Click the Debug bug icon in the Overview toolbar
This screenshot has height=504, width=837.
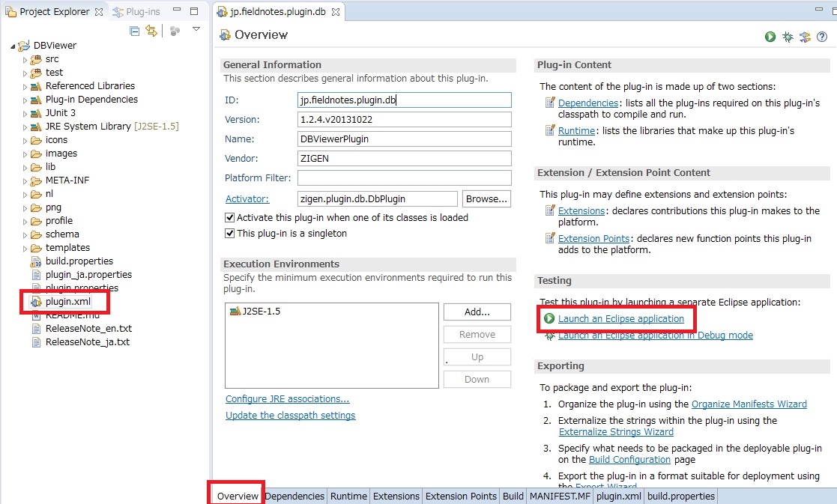pos(787,36)
